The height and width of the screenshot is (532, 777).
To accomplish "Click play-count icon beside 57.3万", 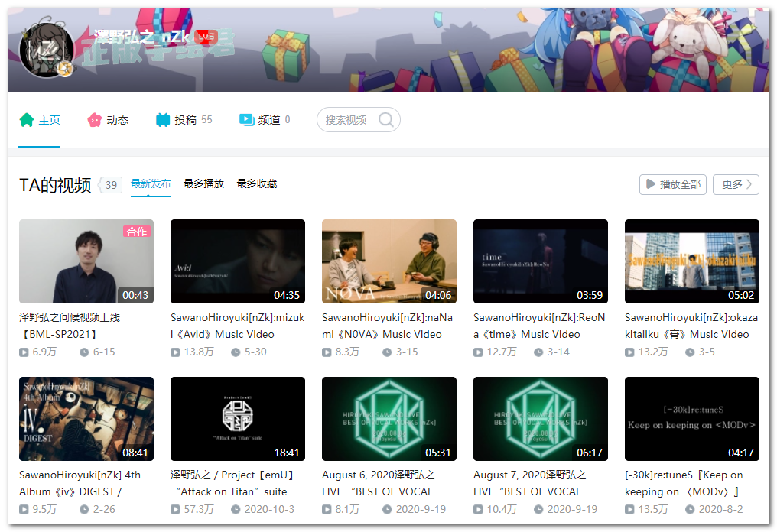I will click(175, 509).
